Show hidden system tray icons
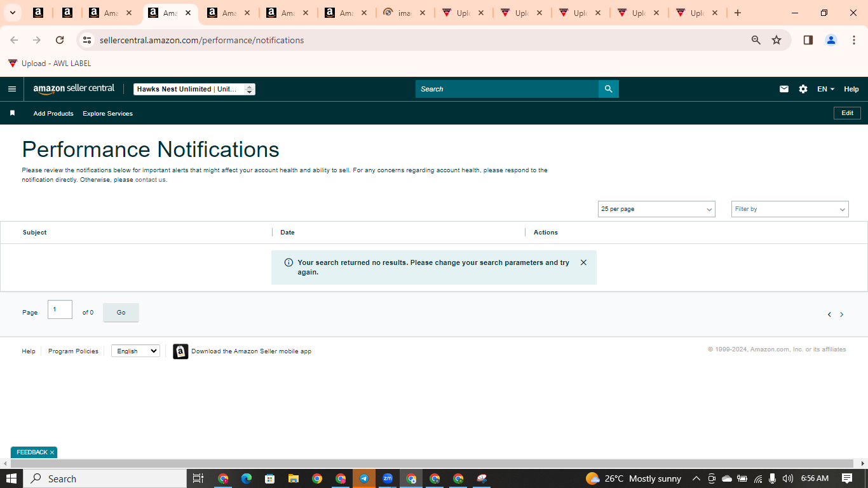This screenshot has width=868, height=488. [696, 478]
